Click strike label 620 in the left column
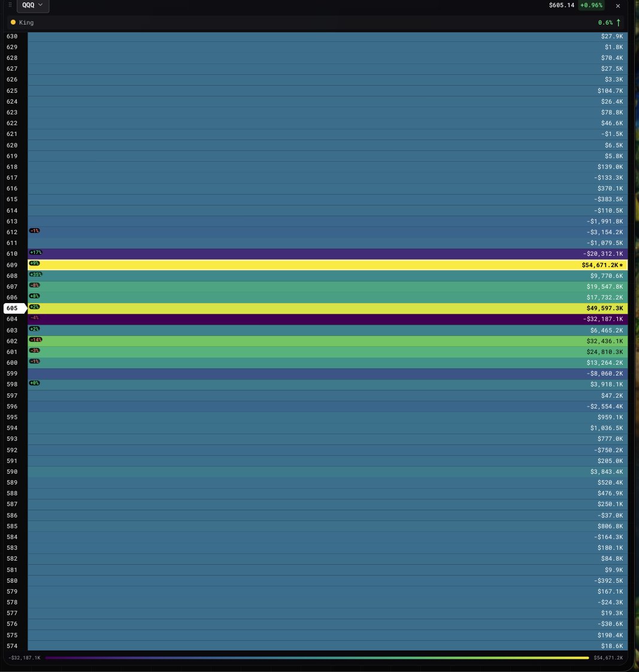Screen dimensions: 639x672 click(12, 146)
